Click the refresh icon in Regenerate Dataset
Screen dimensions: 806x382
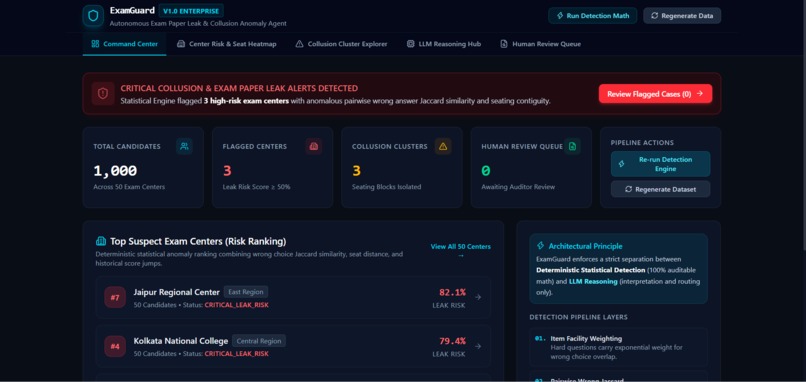click(629, 189)
